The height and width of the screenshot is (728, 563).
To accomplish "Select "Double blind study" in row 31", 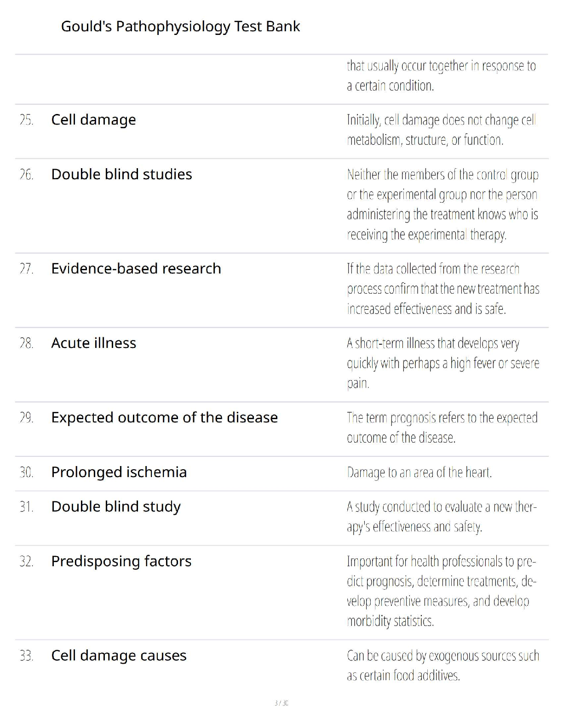I will pyautogui.click(x=115, y=506).
